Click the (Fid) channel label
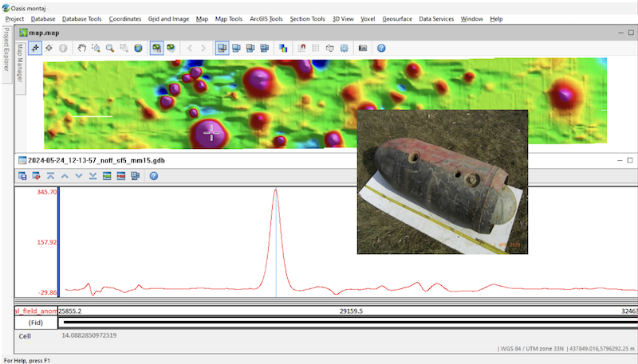Image resolution: width=638 pixels, height=364 pixels. pyautogui.click(x=35, y=323)
